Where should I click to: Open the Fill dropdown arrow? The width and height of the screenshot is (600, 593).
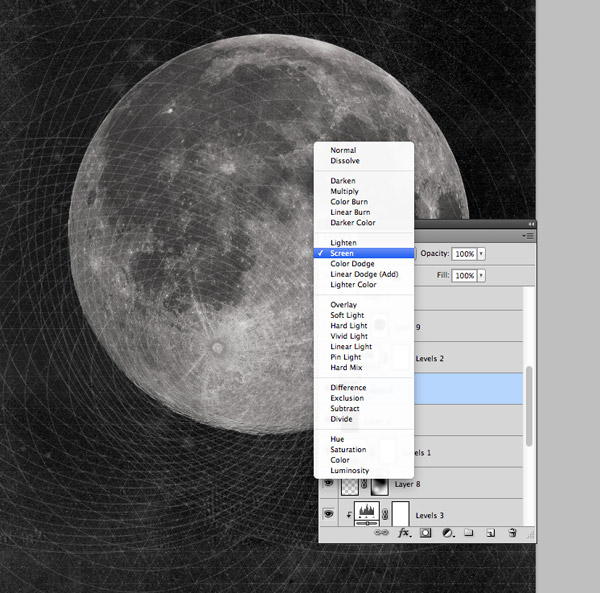(x=481, y=275)
